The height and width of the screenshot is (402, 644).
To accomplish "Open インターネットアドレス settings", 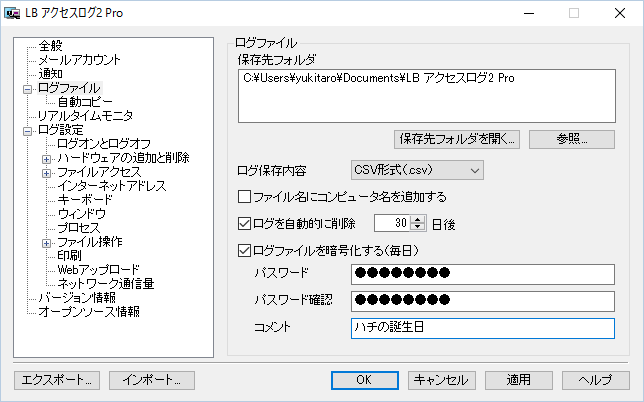I will click(112, 186).
